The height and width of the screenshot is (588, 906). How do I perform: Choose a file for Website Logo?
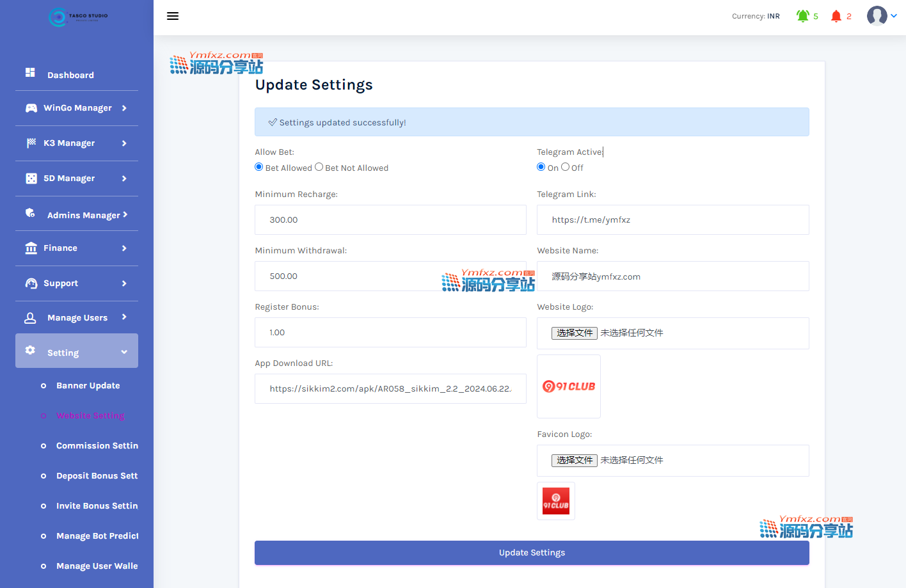574,333
